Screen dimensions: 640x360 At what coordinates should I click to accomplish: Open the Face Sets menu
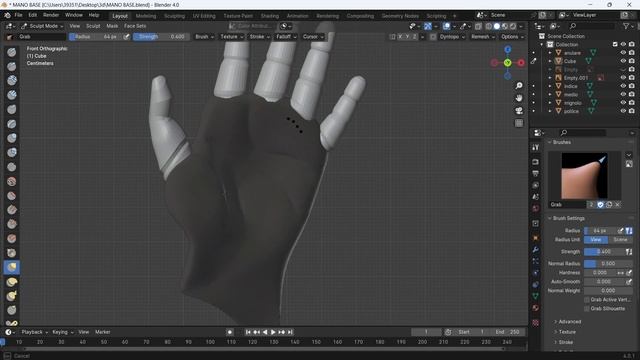135,26
